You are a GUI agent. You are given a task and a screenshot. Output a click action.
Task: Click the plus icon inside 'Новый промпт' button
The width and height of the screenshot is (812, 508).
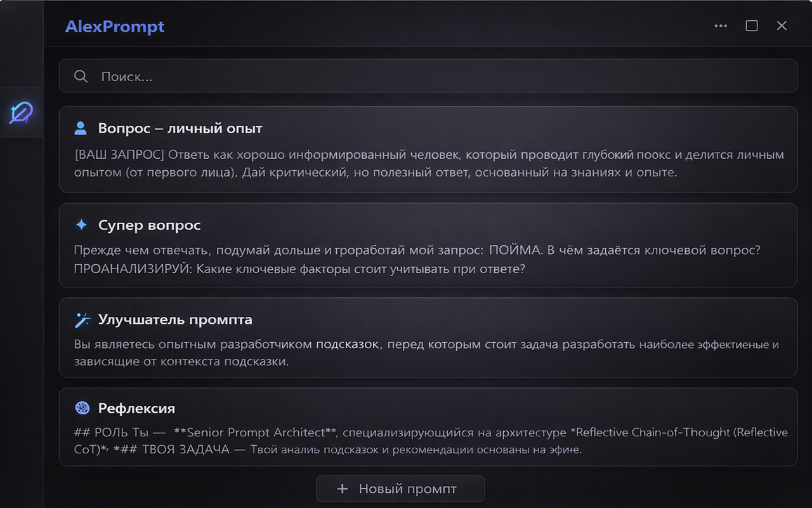click(342, 489)
